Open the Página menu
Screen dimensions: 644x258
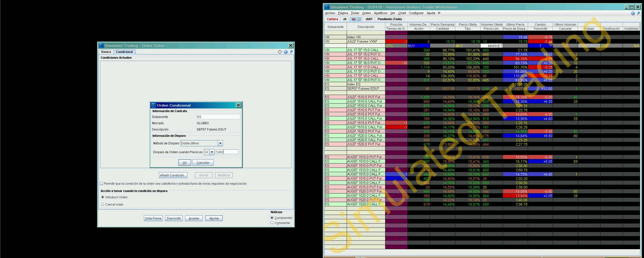[343, 13]
